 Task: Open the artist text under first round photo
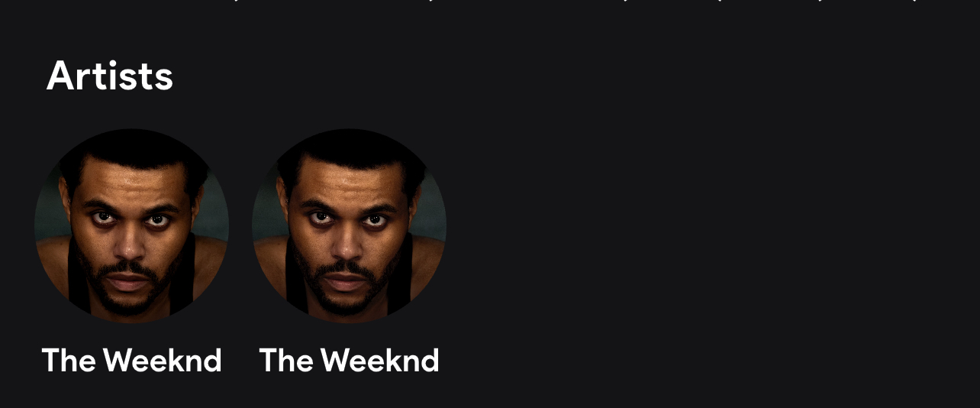pyautogui.click(x=131, y=361)
